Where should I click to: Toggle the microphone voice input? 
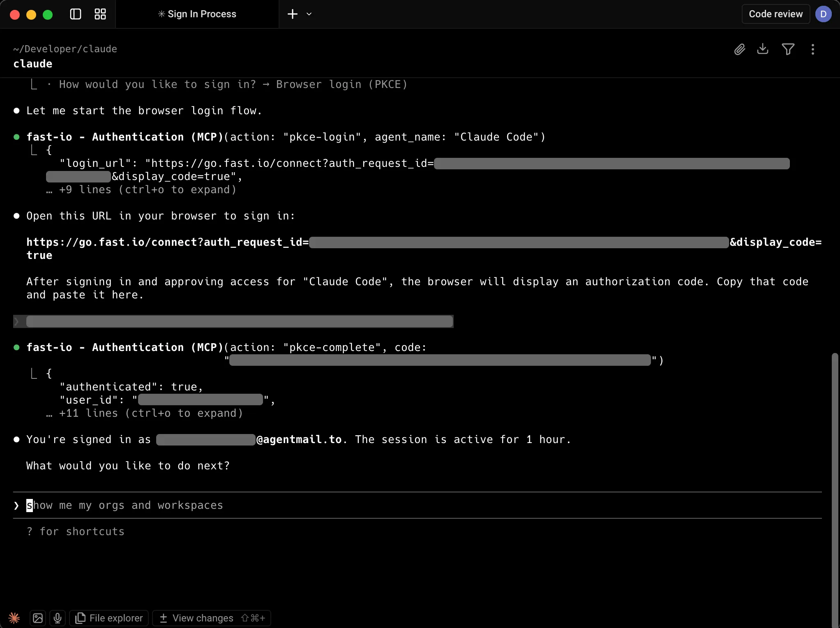(58, 618)
